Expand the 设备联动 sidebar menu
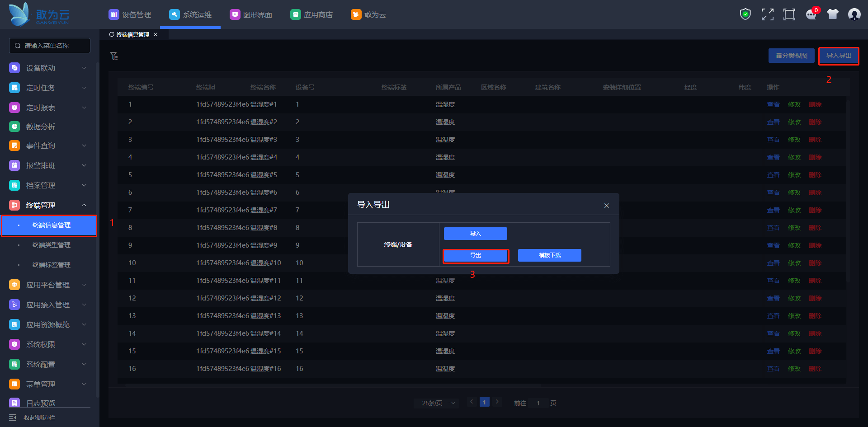The width and height of the screenshot is (868, 427). 47,68
